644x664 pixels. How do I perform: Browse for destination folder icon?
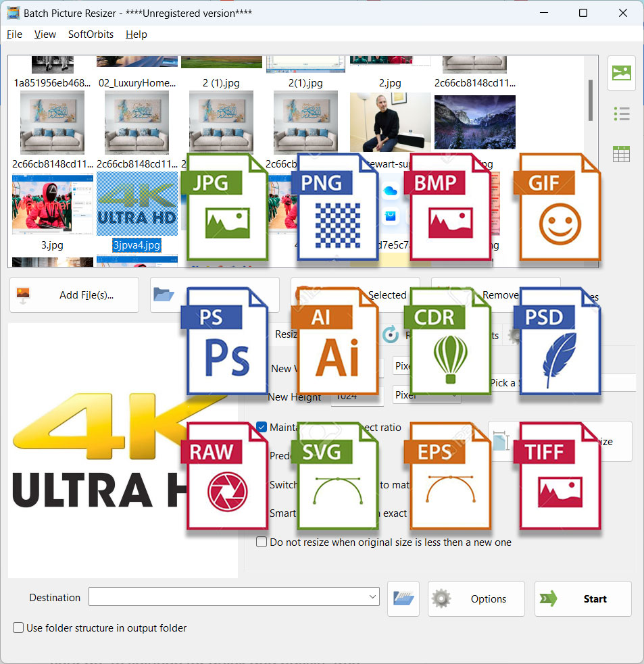403,598
